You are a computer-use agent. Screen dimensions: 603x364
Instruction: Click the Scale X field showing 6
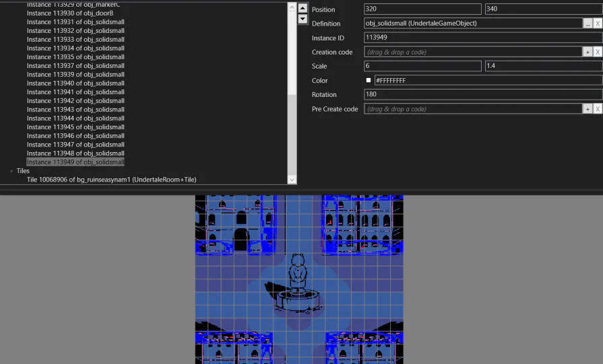tap(422, 66)
